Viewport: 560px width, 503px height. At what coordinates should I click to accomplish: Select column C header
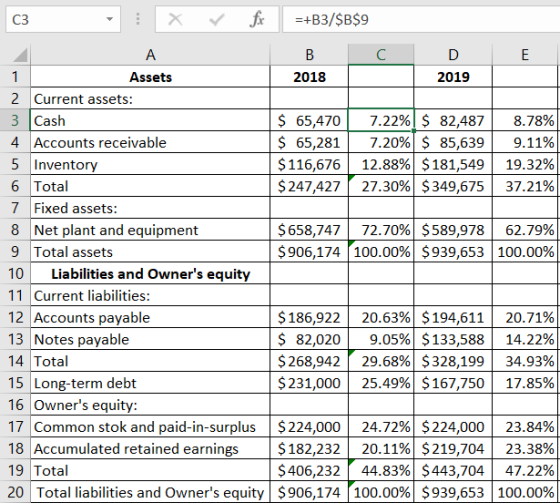(381, 55)
